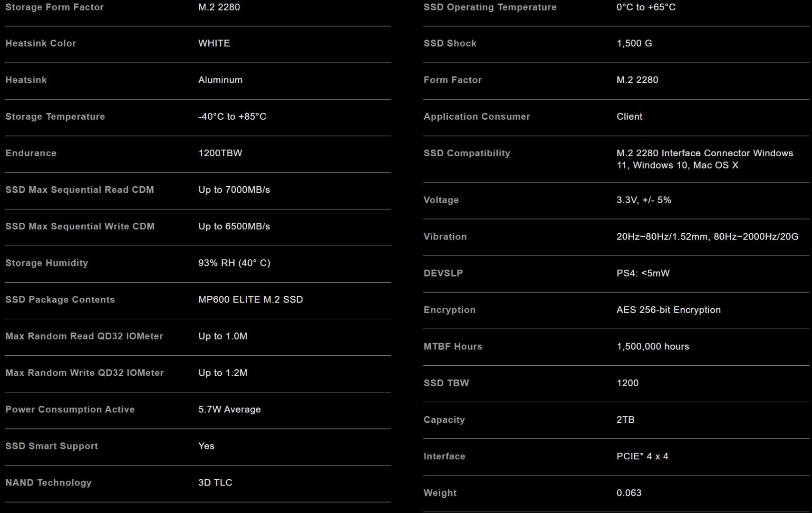
Task: Click the Max Random Read QD32 IOMeter label
Action: click(x=84, y=336)
